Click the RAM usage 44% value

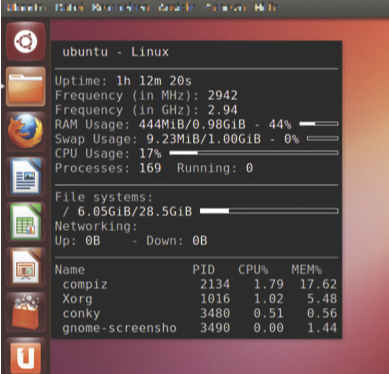point(280,125)
